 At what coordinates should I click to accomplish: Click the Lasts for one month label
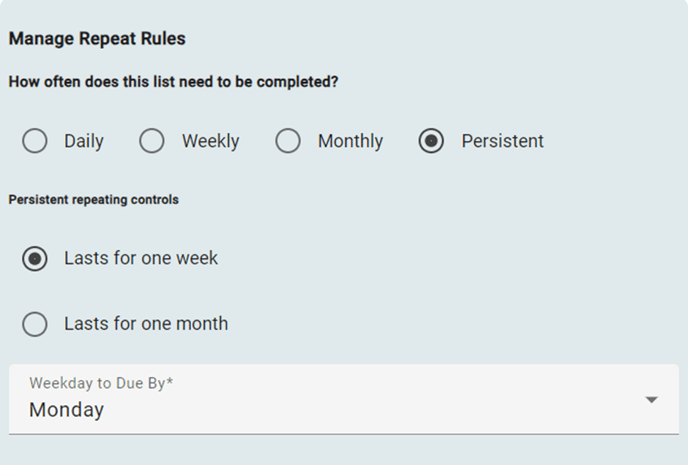point(146,324)
